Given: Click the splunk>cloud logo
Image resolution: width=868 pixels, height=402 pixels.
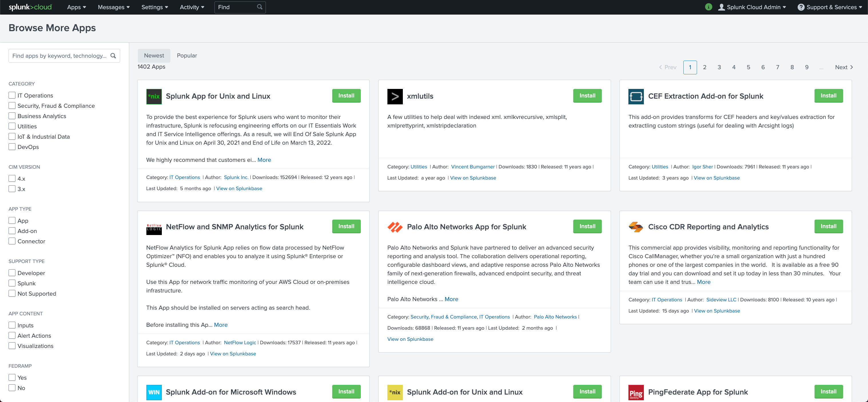Looking at the screenshot, I should (x=30, y=7).
